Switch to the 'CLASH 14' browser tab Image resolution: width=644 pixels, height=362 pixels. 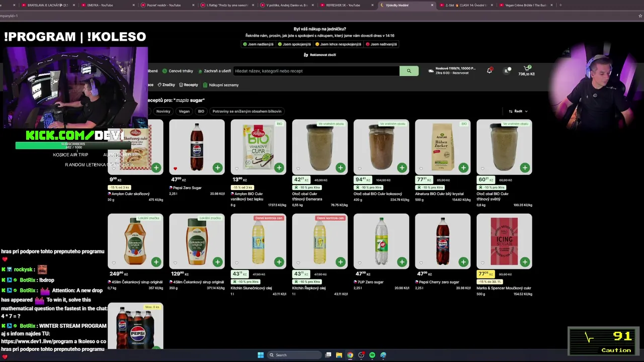465,5
